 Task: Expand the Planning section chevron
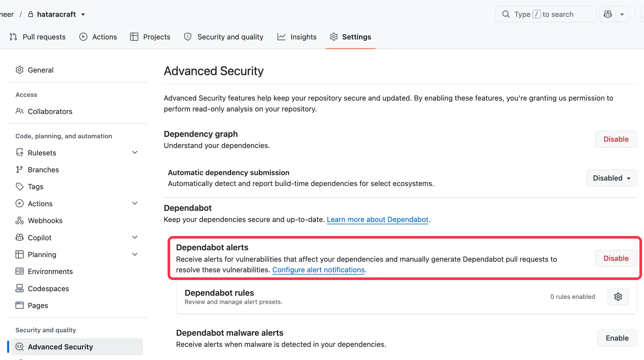pyautogui.click(x=135, y=254)
